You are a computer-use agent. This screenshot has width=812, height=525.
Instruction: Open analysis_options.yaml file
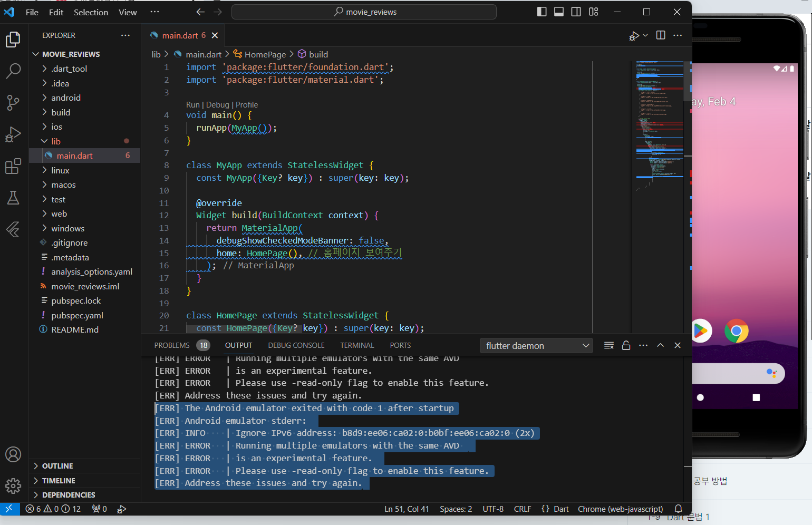[85, 271]
